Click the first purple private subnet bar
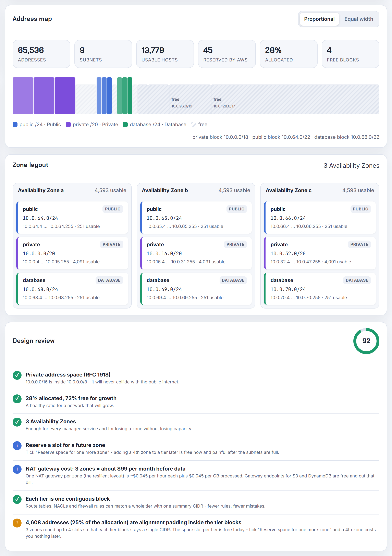This screenshot has width=392, height=556. click(x=23, y=96)
